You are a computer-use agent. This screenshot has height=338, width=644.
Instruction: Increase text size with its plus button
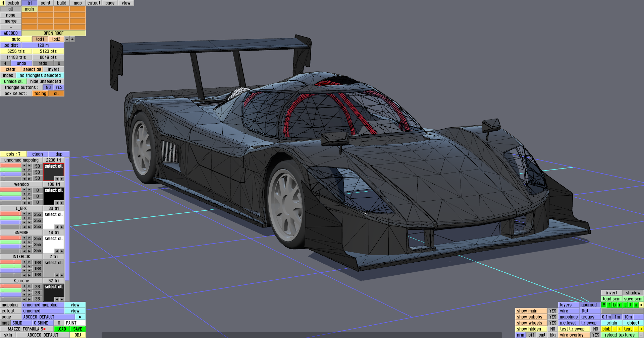pos(641,329)
